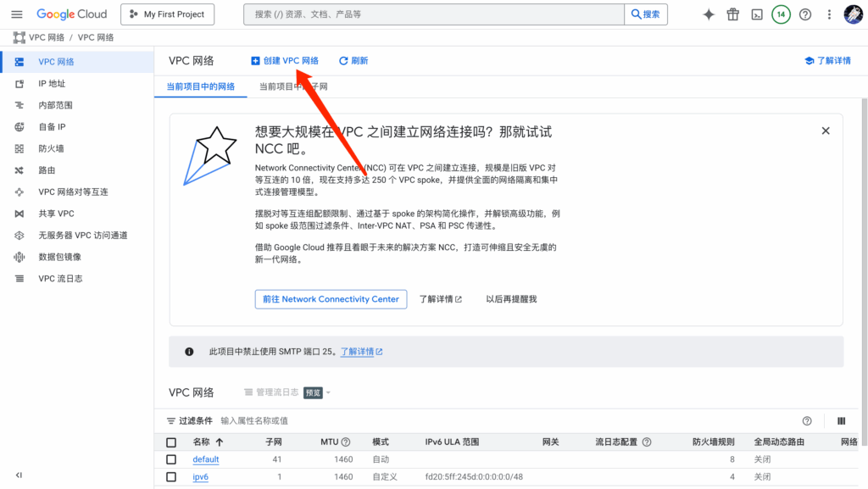Click 模式 column header
The height and width of the screenshot is (489, 868).
pos(381,442)
